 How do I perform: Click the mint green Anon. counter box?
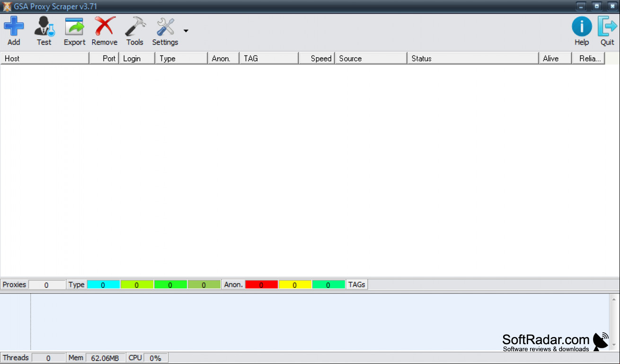(328, 285)
